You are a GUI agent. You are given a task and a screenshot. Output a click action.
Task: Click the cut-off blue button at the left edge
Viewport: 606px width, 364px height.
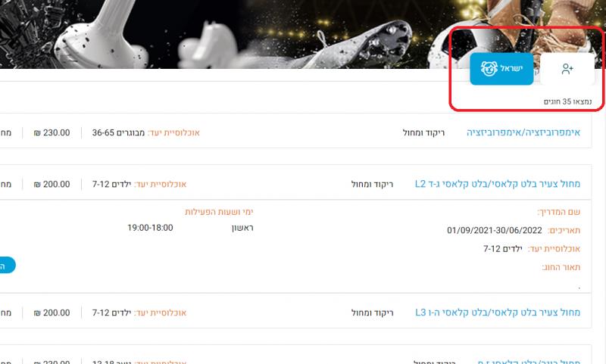pos(7,265)
